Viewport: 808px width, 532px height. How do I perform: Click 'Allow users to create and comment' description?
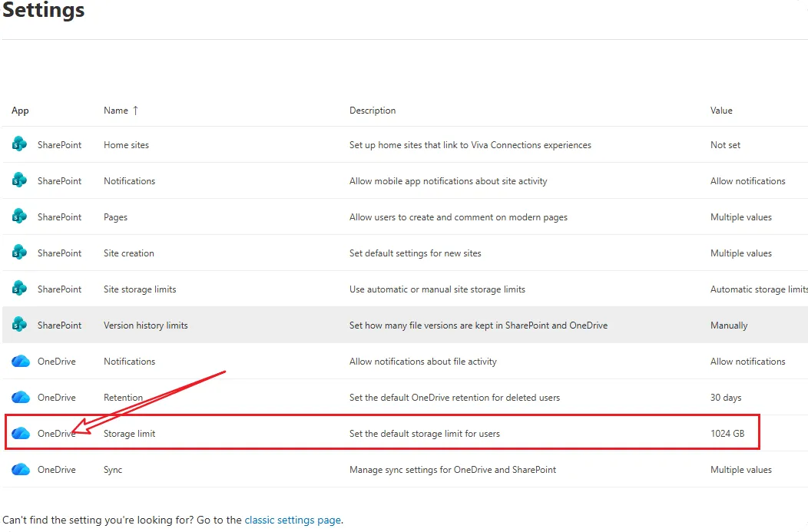pyautogui.click(x=458, y=217)
